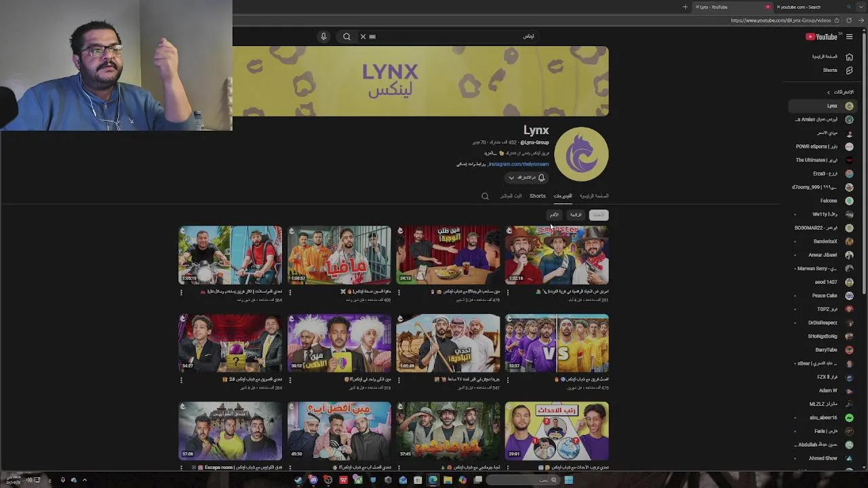868x488 pixels.
Task: Open POWR eSports channel avatar in sidebar
Action: (x=849, y=146)
